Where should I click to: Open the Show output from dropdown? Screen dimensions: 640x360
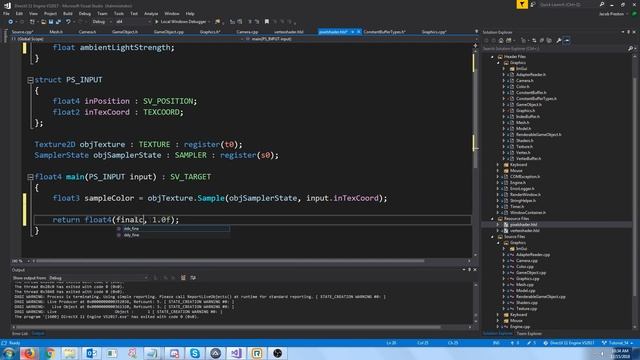pyautogui.click(x=98, y=278)
